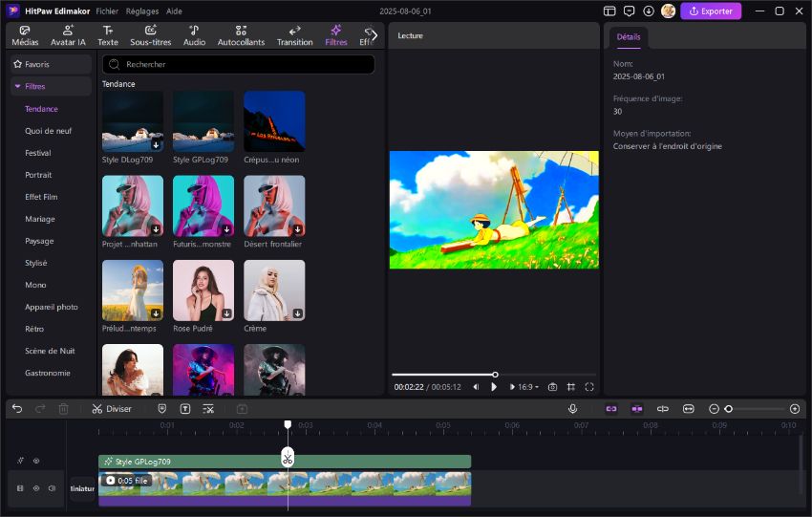Switch to the Texte tab

coord(108,35)
